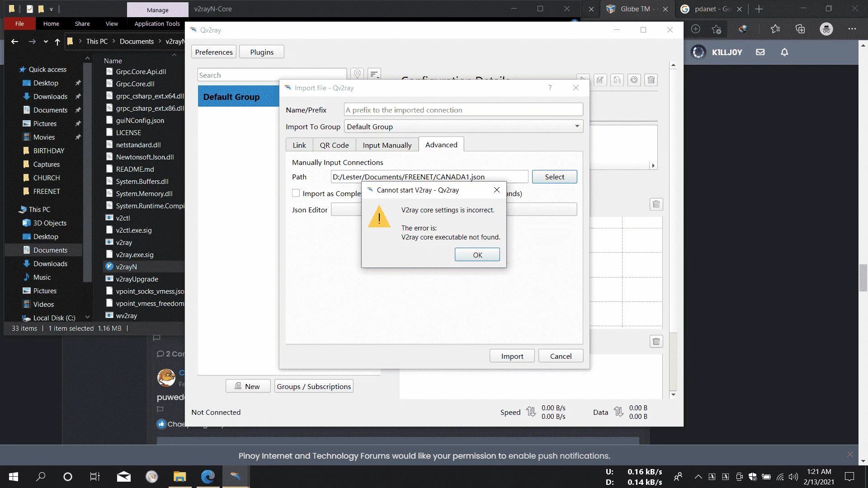Add this page to favorites in Edge
This screenshot has height=488, width=868.
click(717, 29)
